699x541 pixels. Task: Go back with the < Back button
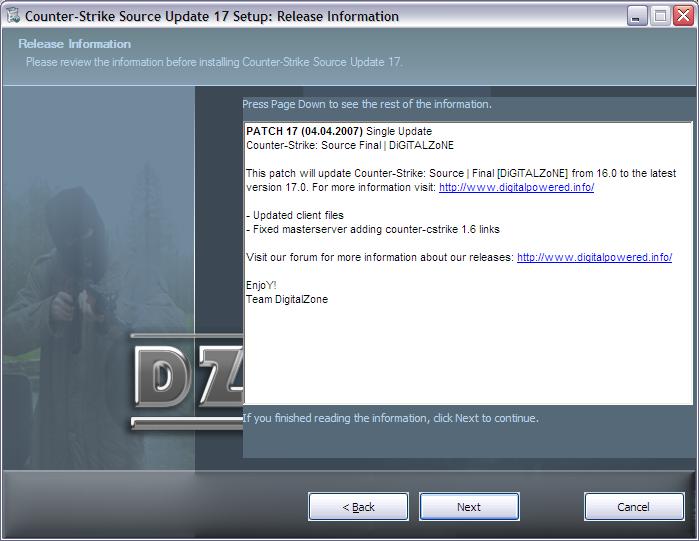(x=358, y=507)
